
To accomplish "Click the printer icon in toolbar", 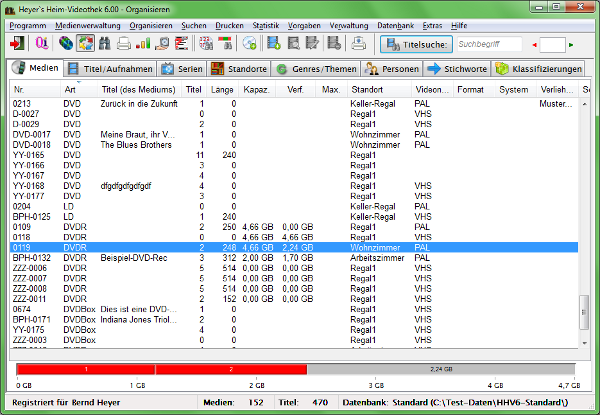I will [x=124, y=43].
